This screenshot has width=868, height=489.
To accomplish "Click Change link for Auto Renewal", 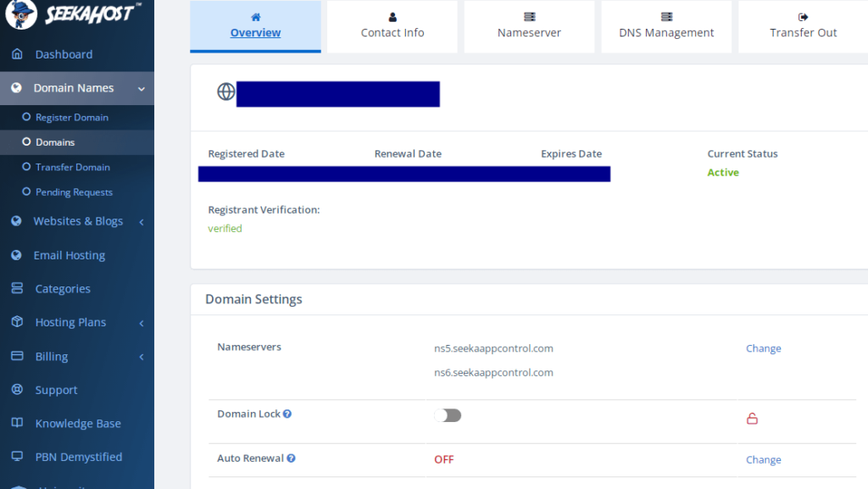I will 764,459.
